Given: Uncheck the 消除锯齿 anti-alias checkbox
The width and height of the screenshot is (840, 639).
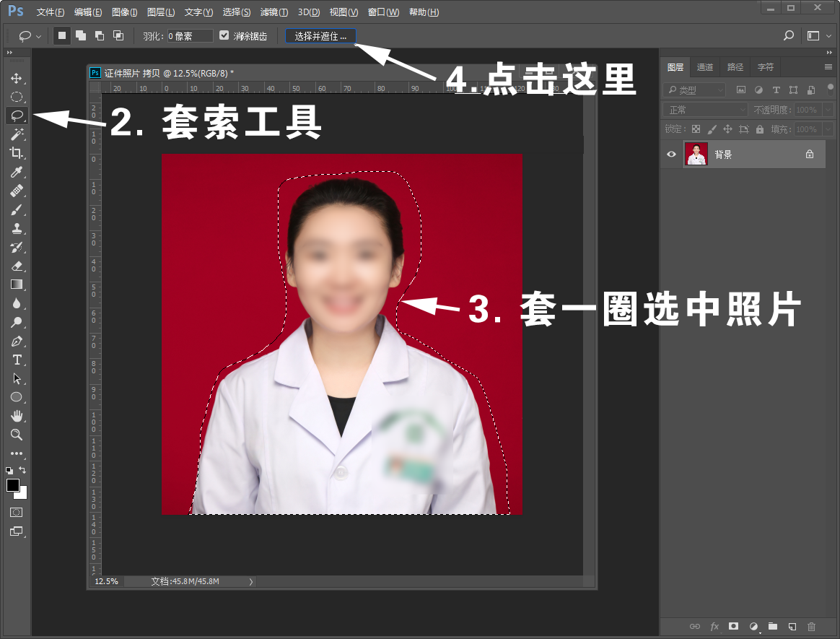Looking at the screenshot, I should (x=224, y=35).
